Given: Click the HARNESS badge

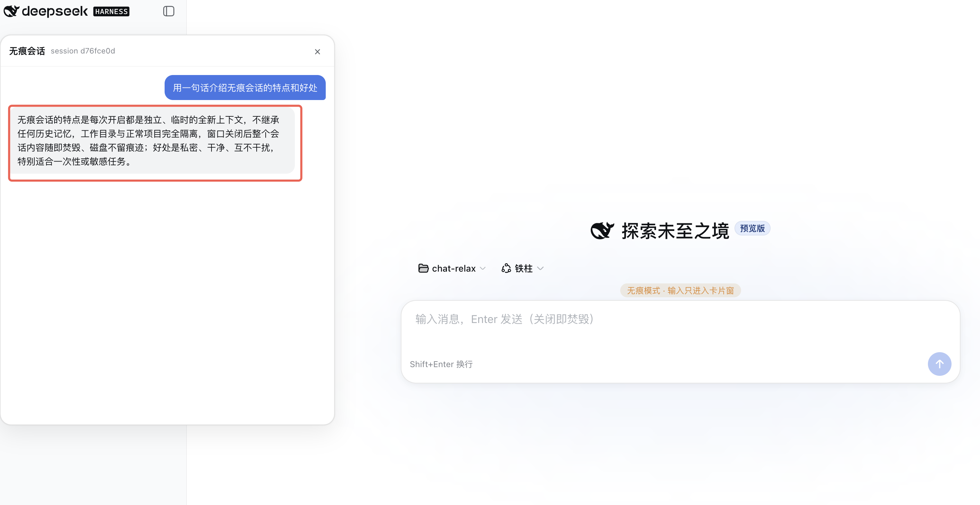Looking at the screenshot, I should click(111, 11).
